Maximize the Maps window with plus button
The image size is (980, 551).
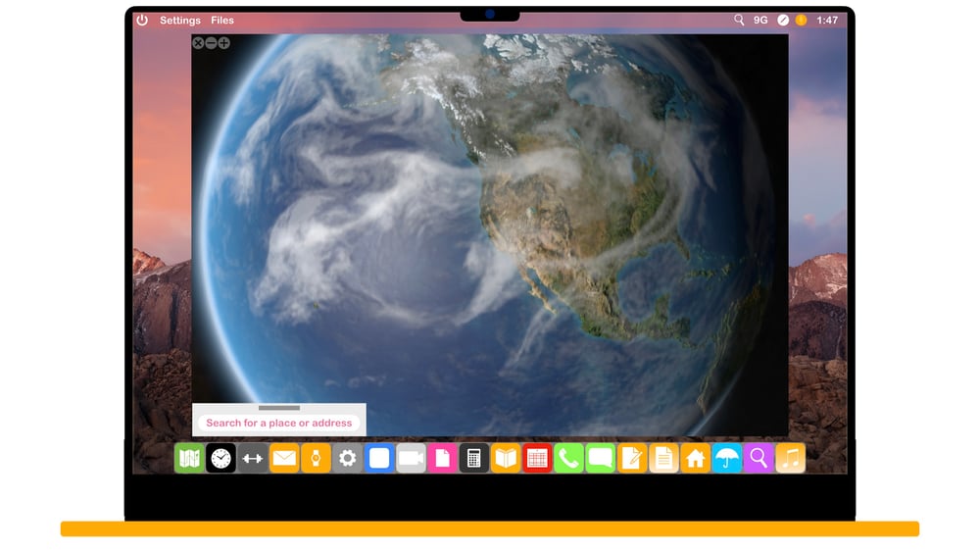pyautogui.click(x=224, y=43)
